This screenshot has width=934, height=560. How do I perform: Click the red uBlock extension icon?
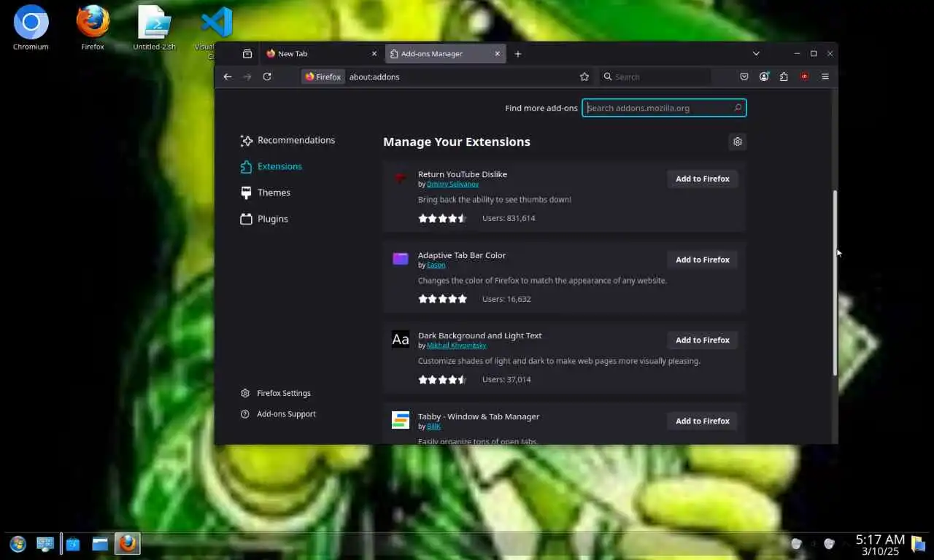804,77
